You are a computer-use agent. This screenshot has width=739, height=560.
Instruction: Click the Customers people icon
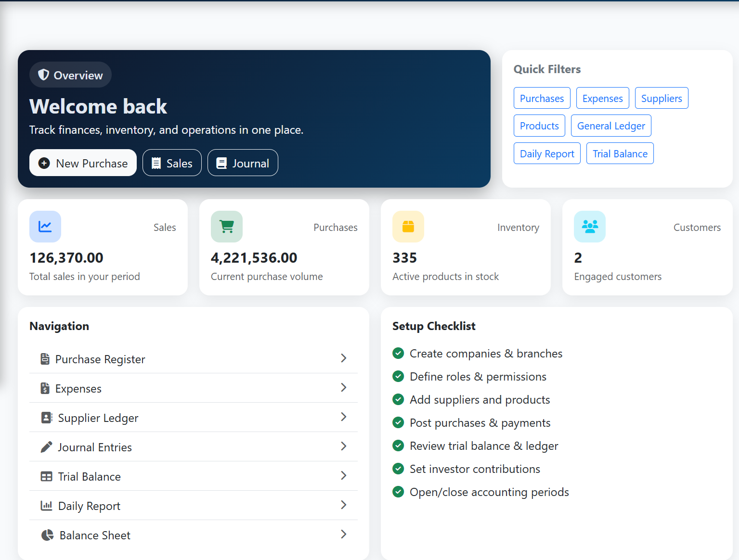(x=589, y=226)
